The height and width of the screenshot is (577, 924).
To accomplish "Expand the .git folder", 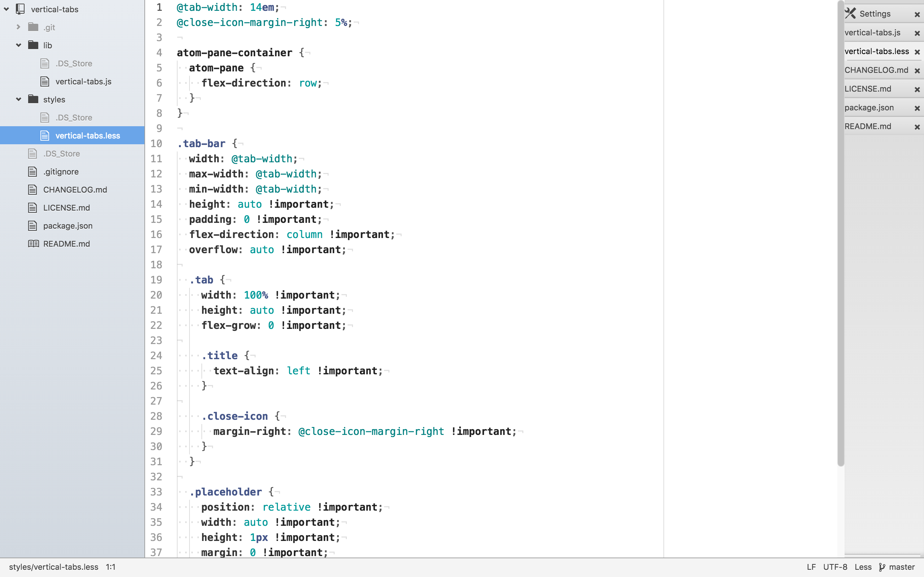I will (x=18, y=27).
